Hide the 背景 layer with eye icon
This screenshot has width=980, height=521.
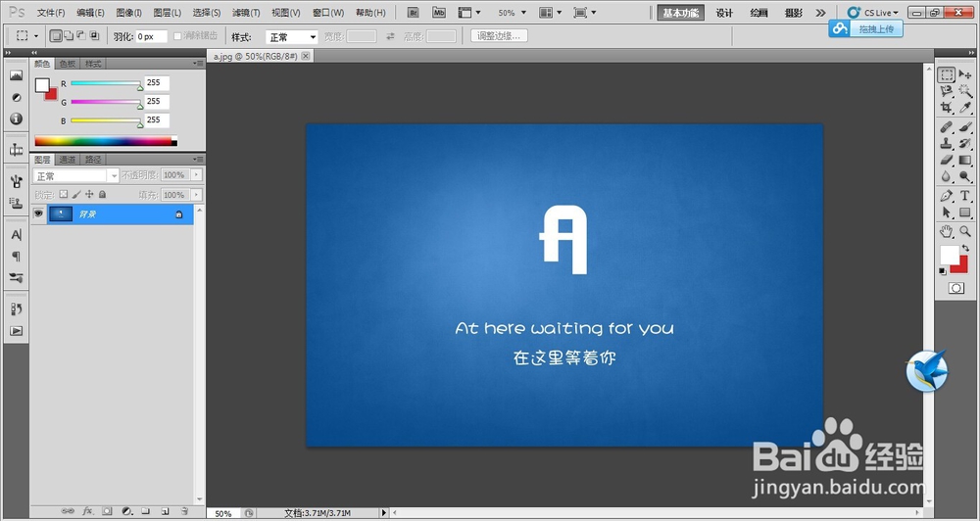(x=38, y=213)
